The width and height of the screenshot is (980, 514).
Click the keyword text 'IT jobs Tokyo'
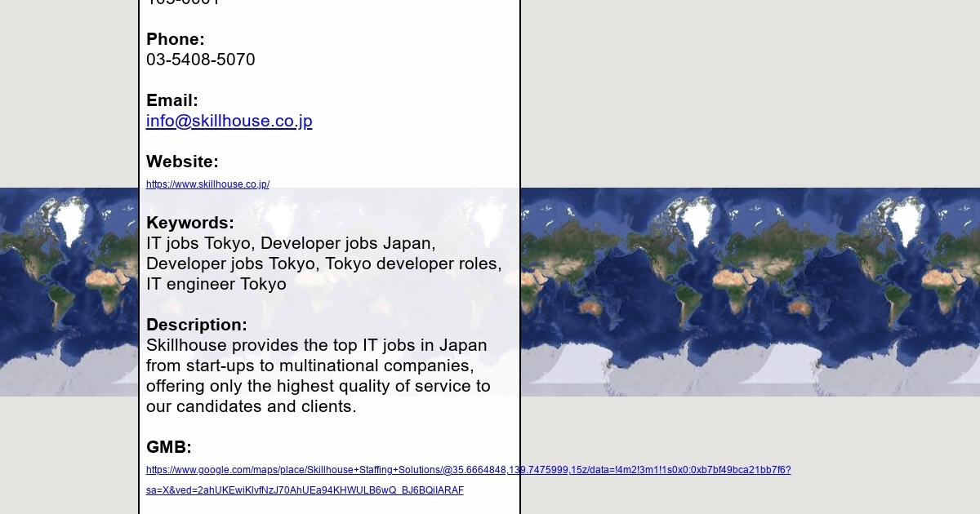pos(199,243)
